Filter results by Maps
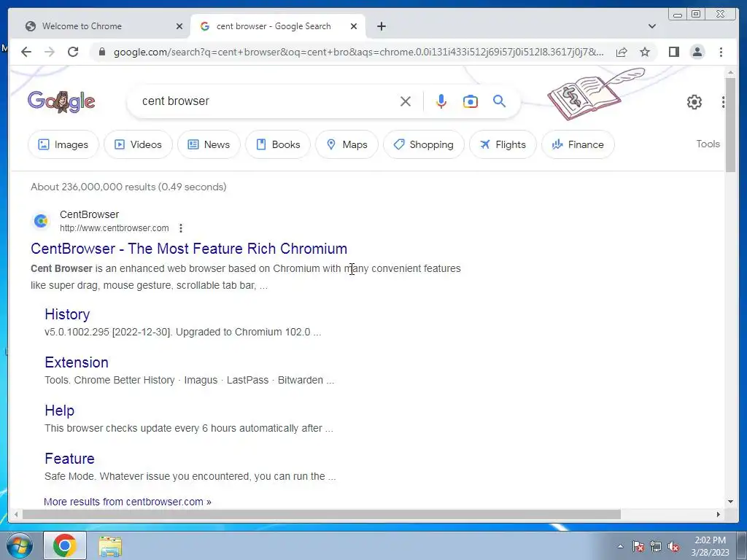This screenshot has height=560, width=747. [x=347, y=144]
